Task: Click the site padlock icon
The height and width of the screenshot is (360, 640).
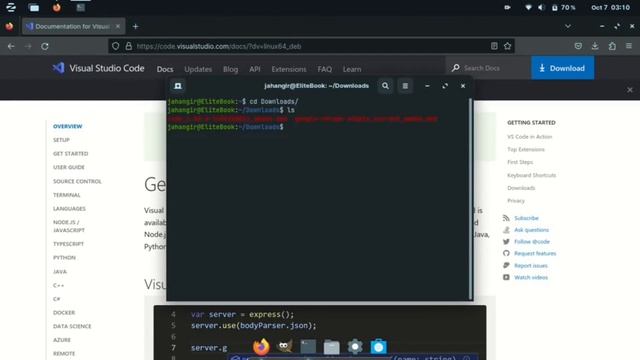Action: [x=129, y=46]
